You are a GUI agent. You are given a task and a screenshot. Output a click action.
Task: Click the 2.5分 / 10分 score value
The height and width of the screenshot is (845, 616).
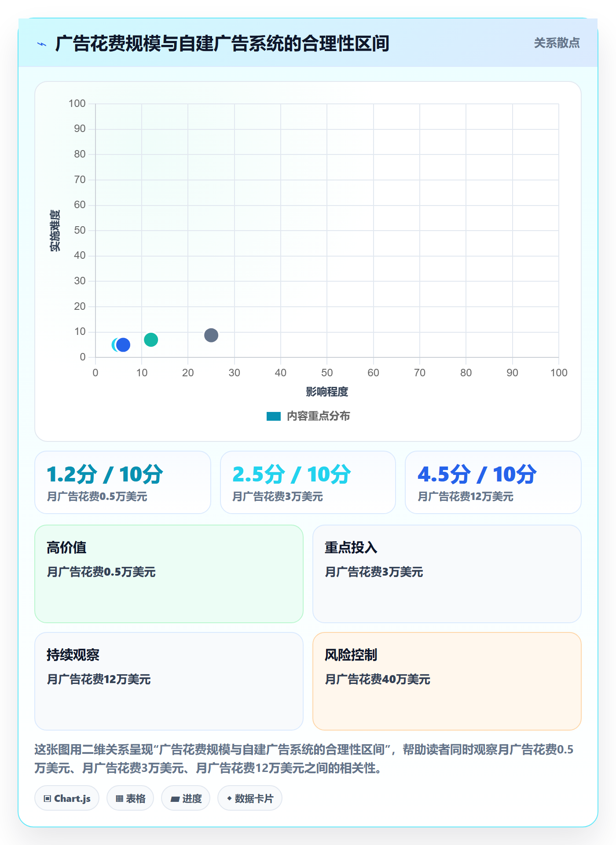292,474
